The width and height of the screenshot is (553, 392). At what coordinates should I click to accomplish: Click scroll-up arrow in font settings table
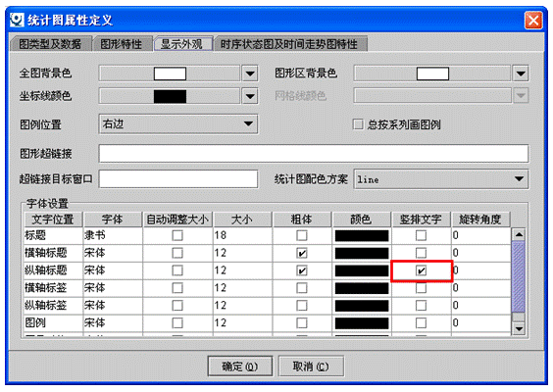(x=519, y=234)
